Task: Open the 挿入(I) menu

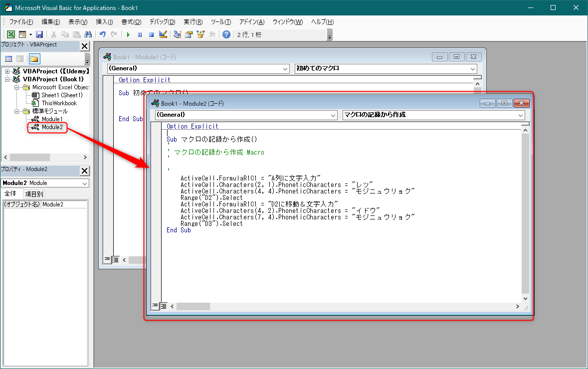Action: 104,22
